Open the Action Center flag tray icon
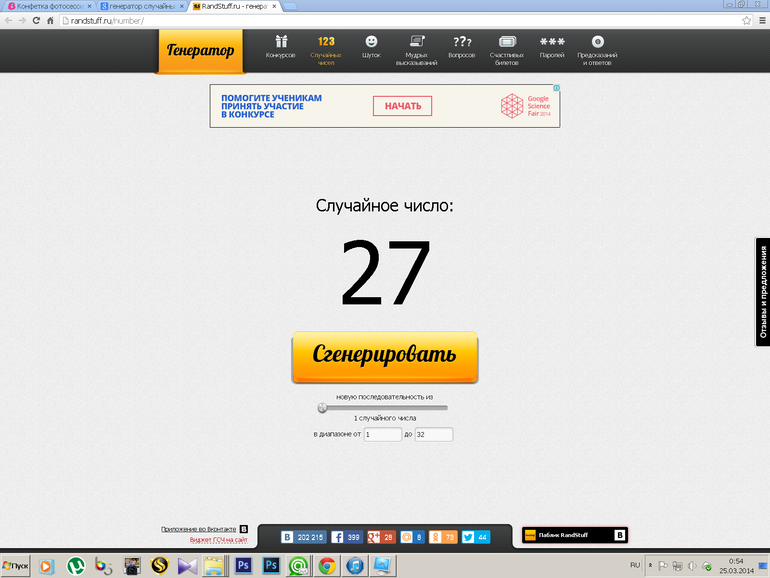 [x=662, y=566]
